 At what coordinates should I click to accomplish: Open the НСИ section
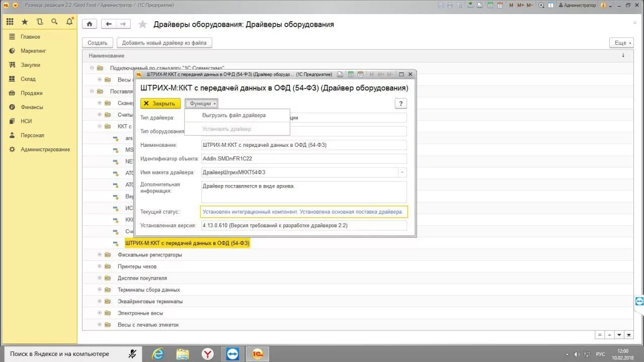(26, 121)
